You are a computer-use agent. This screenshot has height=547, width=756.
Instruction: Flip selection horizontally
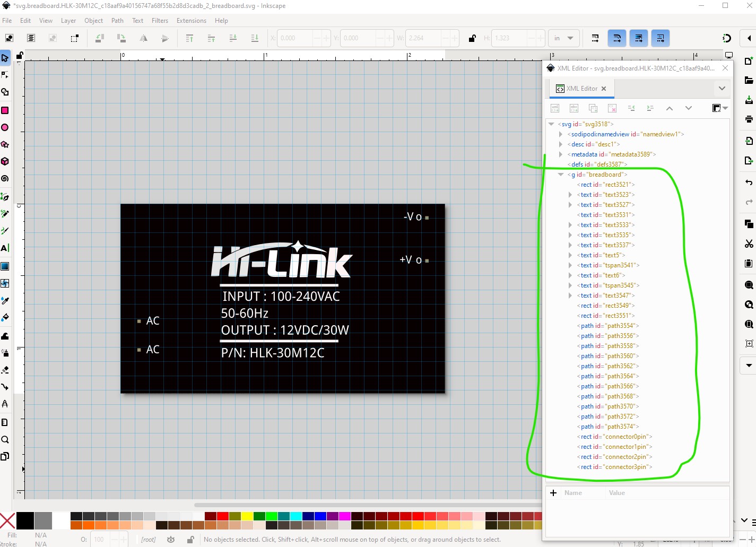click(x=143, y=38)
